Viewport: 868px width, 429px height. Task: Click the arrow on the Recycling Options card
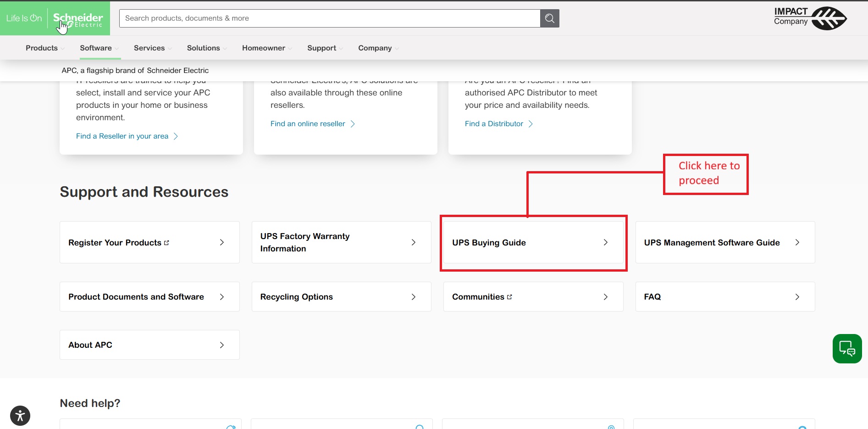click(x=414, y=297)
